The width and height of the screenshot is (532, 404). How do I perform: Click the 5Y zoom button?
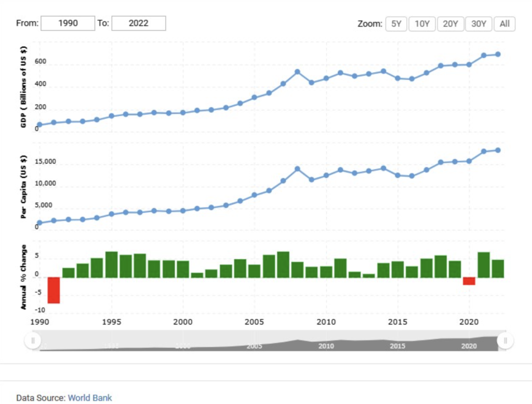(x=396, y=24)
